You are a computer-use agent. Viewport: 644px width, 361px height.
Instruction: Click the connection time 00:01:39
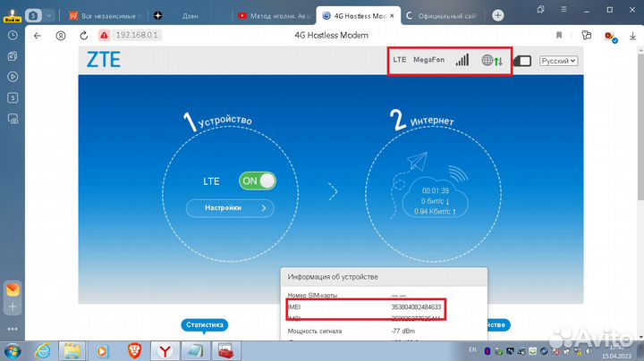coord(436,190)
